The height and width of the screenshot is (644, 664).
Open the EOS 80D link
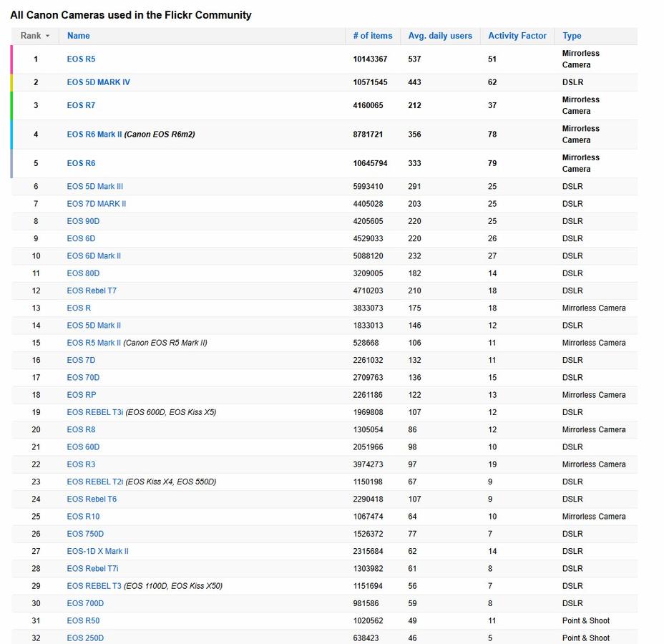(x=83, y=273)
